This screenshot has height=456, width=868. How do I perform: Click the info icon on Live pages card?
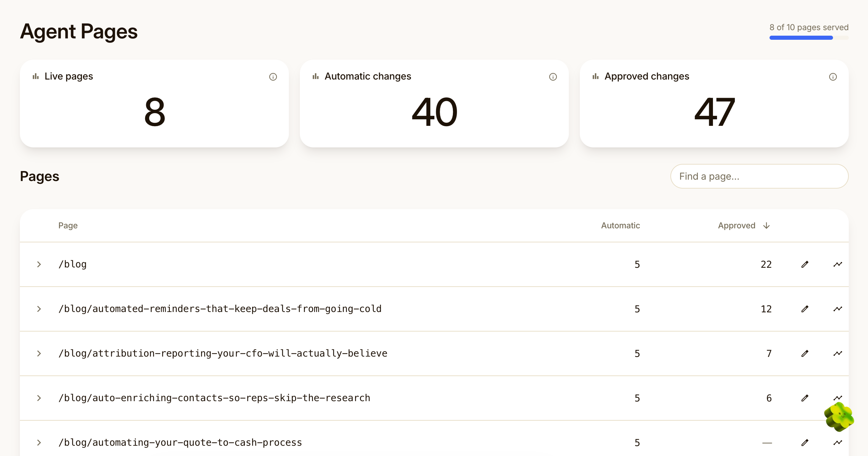click(273, 77)
